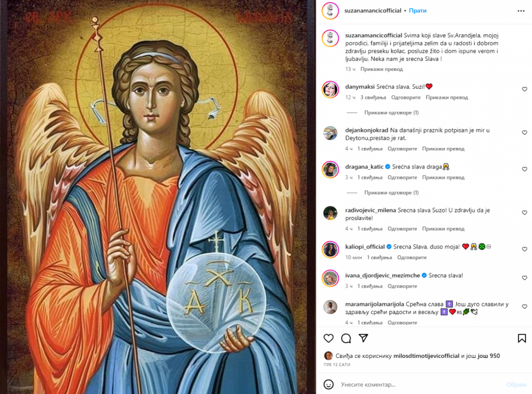
Task: Like the post with heart icon
Action: click(329, 338)
